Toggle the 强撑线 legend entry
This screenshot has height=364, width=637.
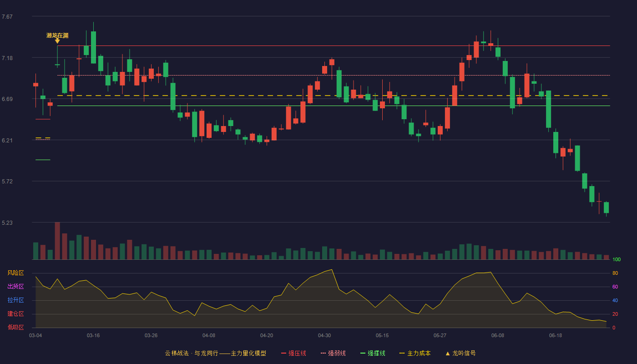coord(373,353)
